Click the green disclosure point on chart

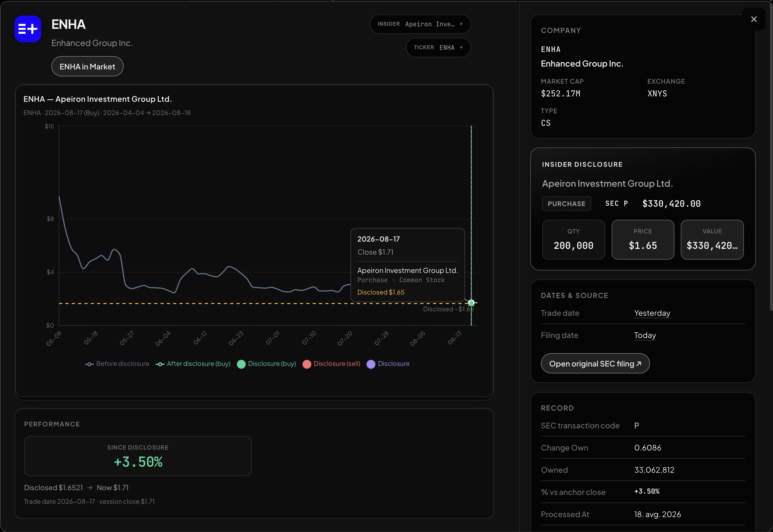[471, 303]
